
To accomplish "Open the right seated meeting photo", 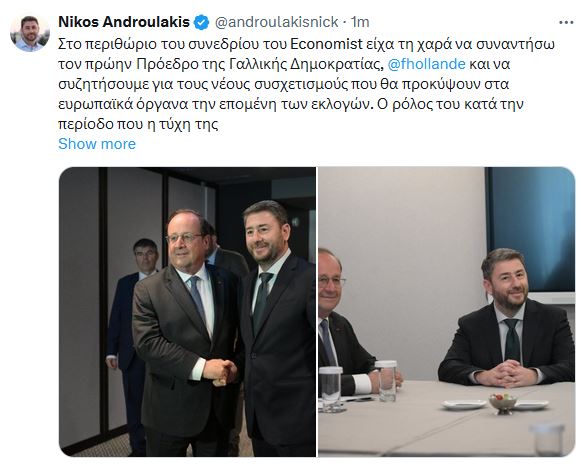I will pyautogui.click(x=447, y=312).
